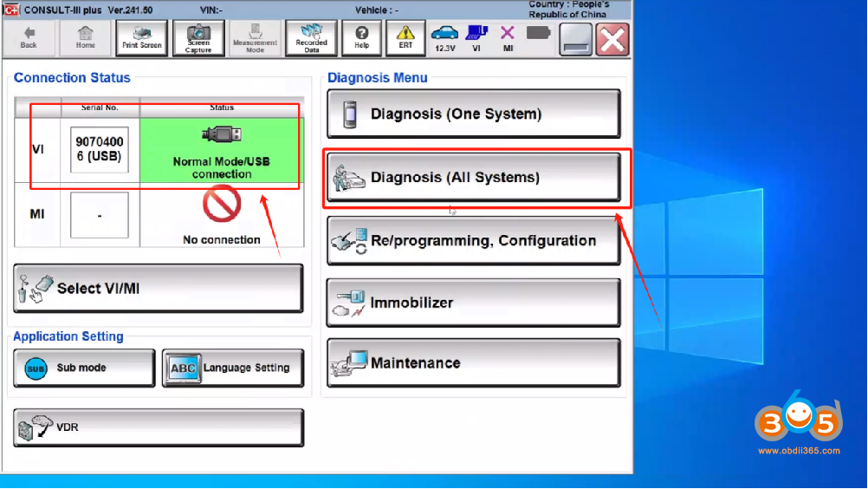Click the VI connection status icon
This screenshot has width=868, height=489.
click(476, 37)
